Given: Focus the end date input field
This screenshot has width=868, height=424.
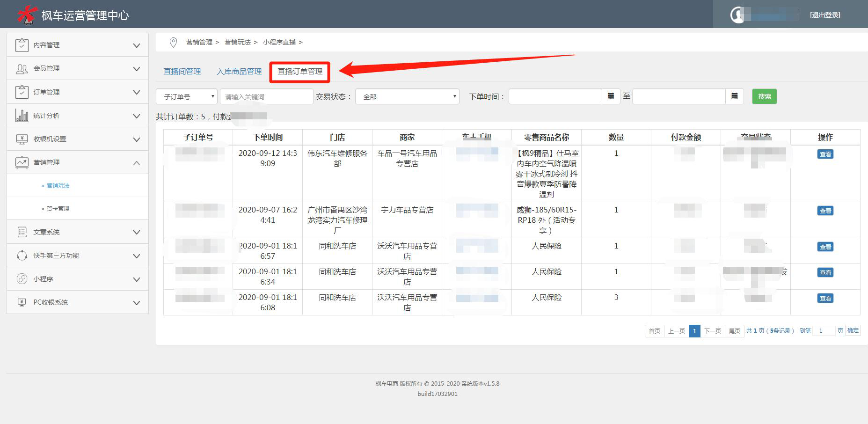Looking at the screenshot, I should (x=679, y=96).
